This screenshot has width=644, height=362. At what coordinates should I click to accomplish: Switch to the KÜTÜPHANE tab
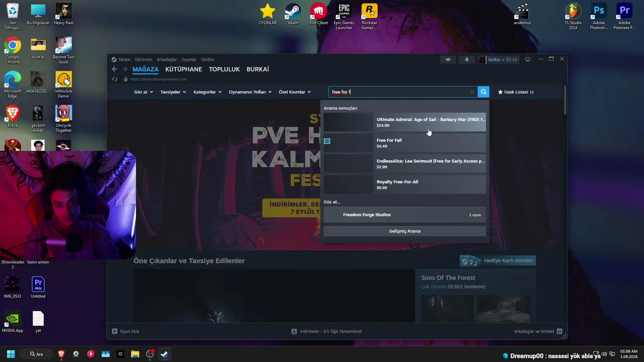coord(184,69)
